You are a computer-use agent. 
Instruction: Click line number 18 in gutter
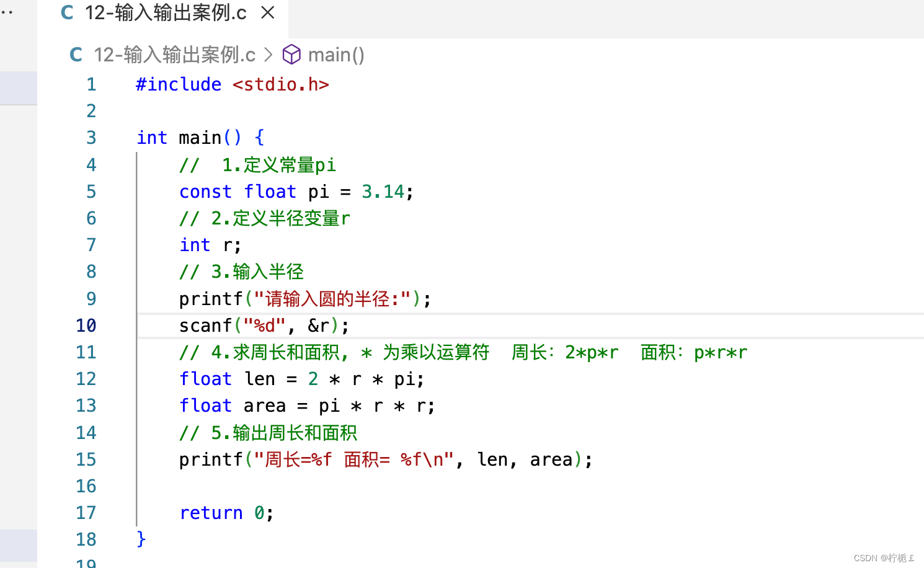[86, 539]
